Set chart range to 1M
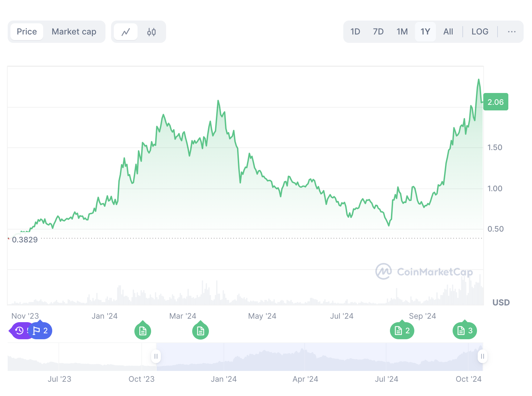Viewport: 532px width, 396px height. coord(402,32)
